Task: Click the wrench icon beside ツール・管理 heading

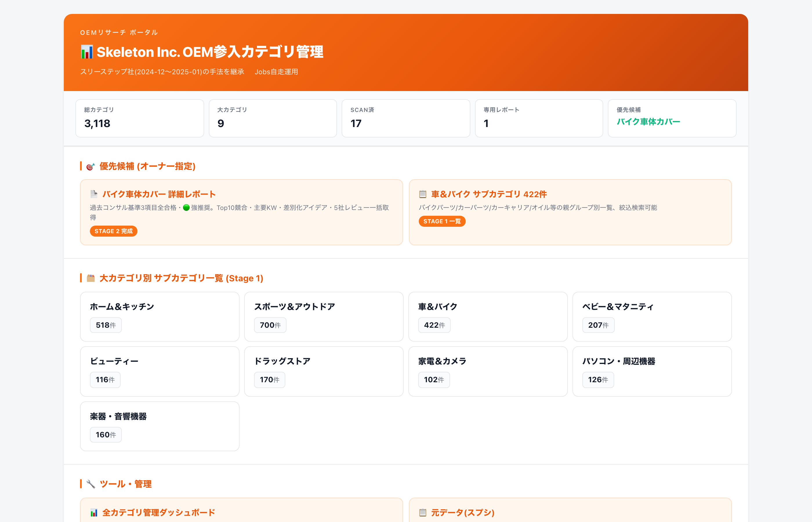Action: click(x=90, y=484)
